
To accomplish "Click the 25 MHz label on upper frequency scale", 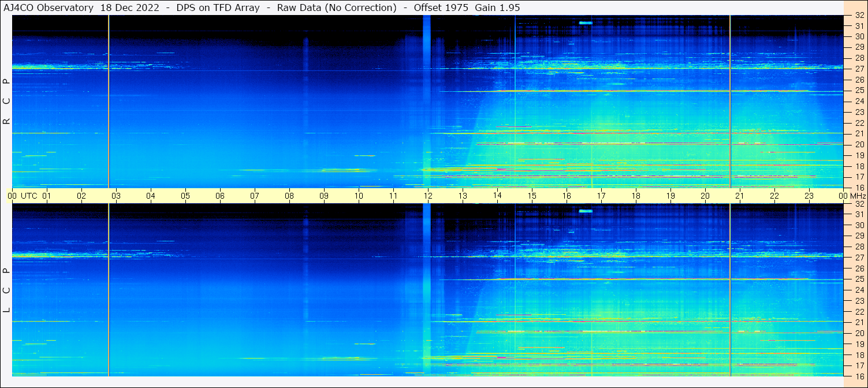I will 859,91.
